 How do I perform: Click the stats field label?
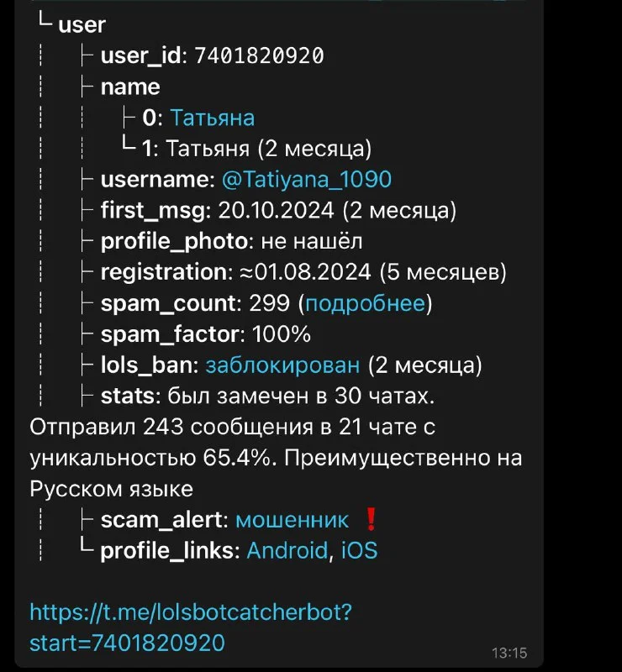126,396
